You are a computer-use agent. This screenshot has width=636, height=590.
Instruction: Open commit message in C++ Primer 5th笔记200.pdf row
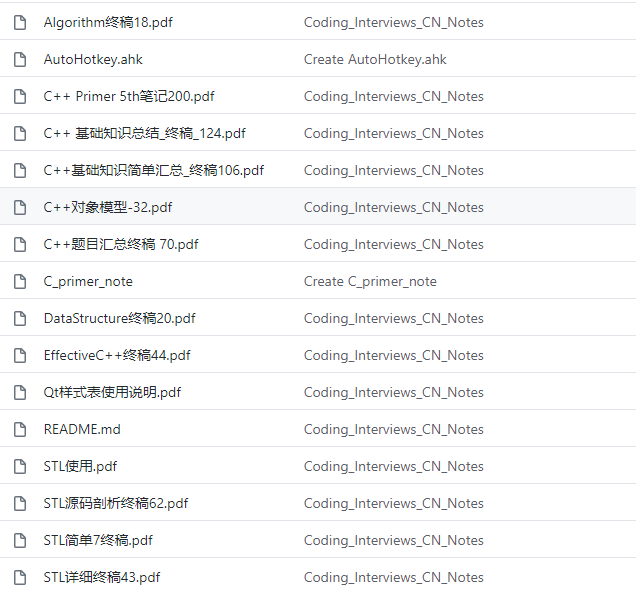pyautogui.click(x=394, y=97)
